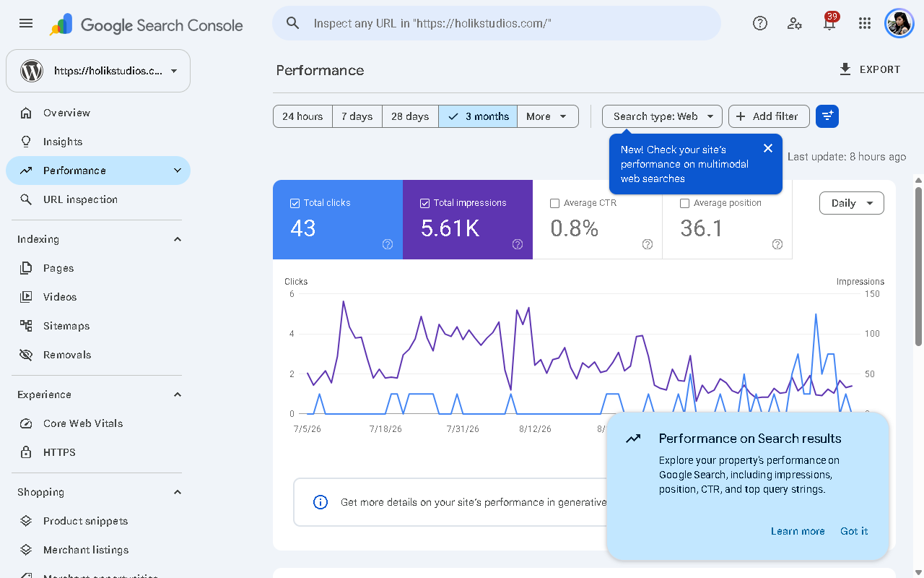Screen dimensions: 924x578
Task: Click the Google Search Console logo
Action: 146,25
